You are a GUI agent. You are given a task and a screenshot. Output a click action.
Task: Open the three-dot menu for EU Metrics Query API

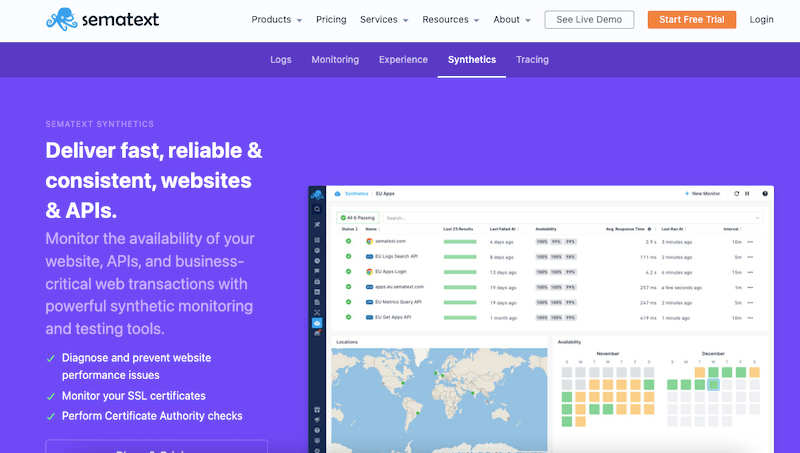[x=751, y=303]
